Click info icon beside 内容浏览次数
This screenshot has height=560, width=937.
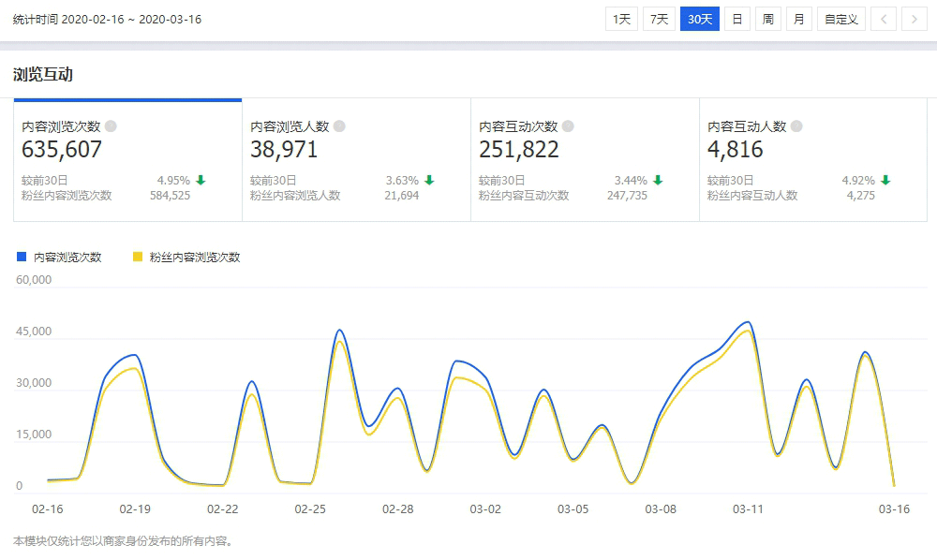(111, 126)
